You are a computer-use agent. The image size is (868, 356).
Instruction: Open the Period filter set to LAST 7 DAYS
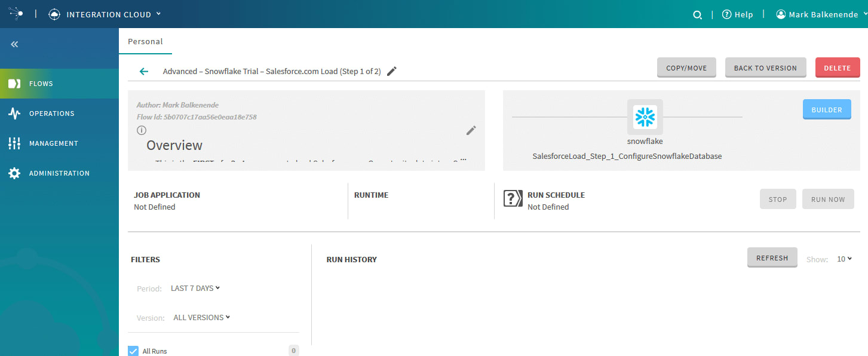click(x=195, y=288)
